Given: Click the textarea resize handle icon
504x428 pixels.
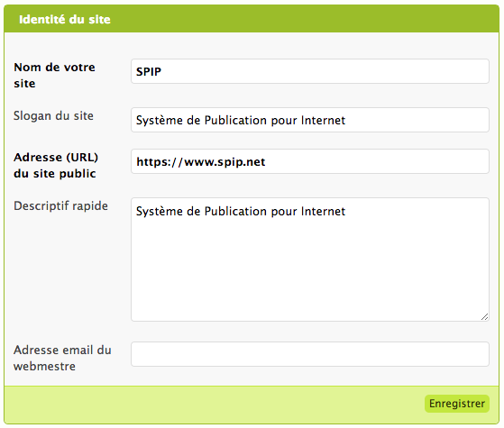Looking at the screenshot, I should coord(484,317).
